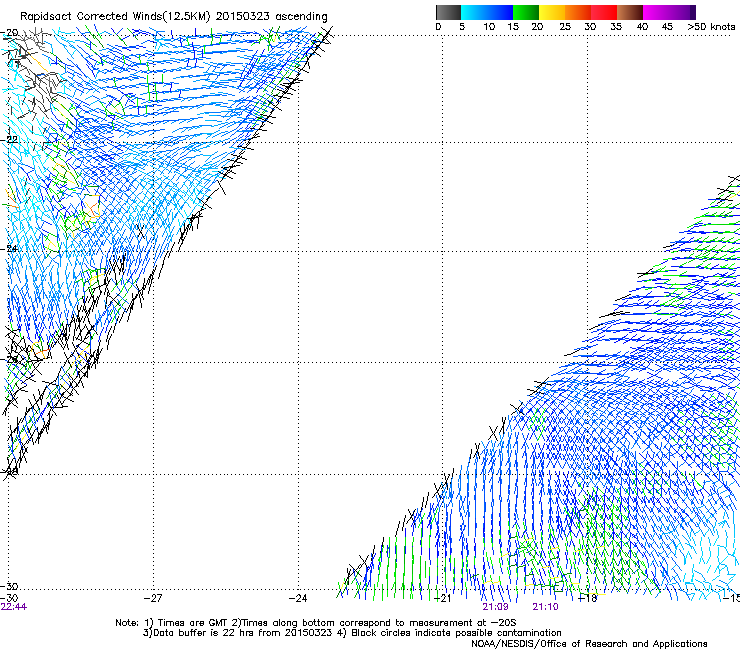This screenshot has height=650, width=740.
Task: Click the longitude label "-24" on the bottom axis
Action: tap(298, 598)
